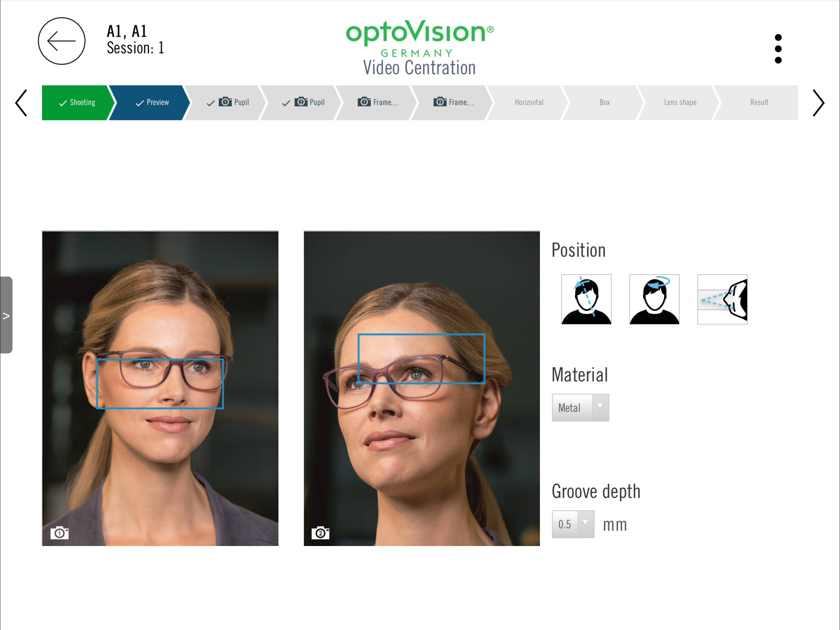This screenshot has height=630, width=840.
Task: Click camera 2 icon on right photo
Action: [320, 533]
